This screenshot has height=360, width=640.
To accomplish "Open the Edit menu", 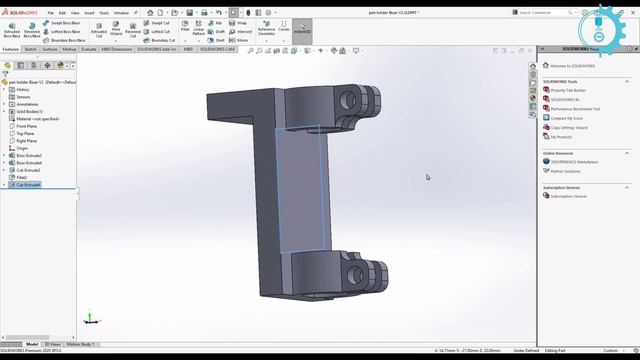I will point(62,13).
